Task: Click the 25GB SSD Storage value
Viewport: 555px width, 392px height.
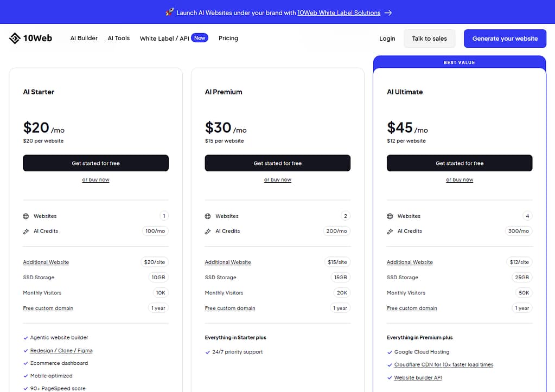Action: point(522,278)
